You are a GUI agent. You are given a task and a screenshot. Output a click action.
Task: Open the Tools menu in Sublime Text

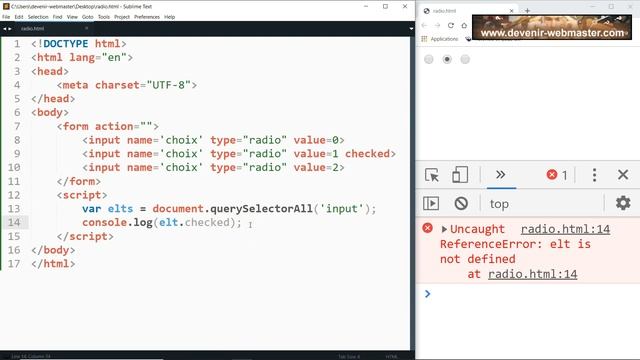point(104,17)
